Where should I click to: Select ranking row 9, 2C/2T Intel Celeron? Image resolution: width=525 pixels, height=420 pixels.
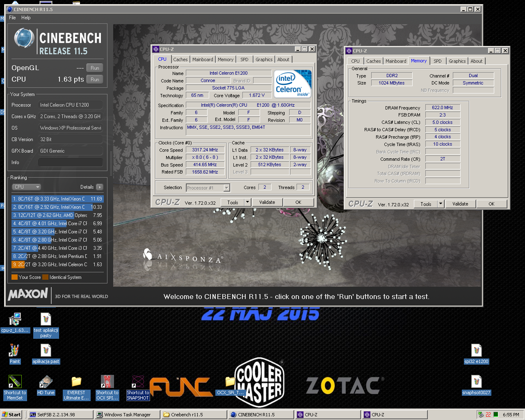pyautogui.click(x=57, y=265)
